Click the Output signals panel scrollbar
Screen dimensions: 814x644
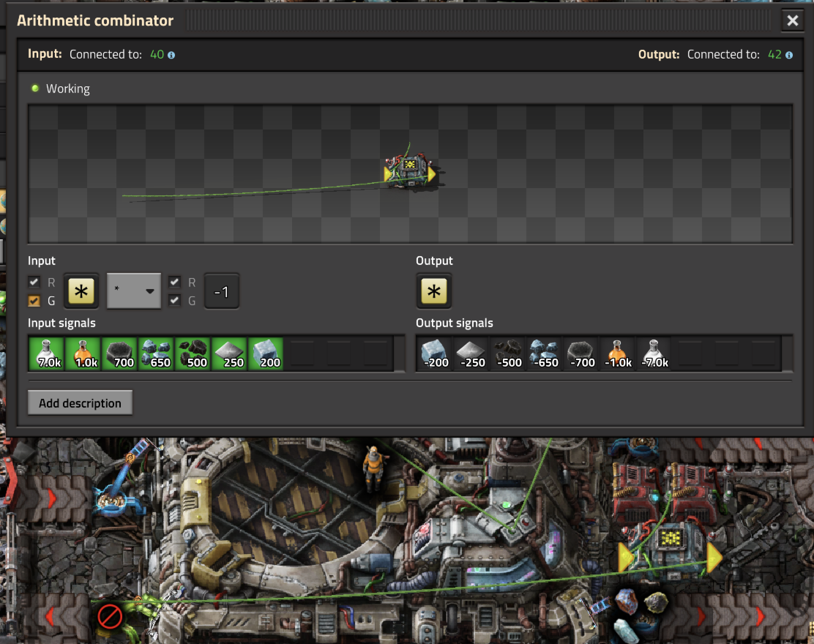pos(787,354)
